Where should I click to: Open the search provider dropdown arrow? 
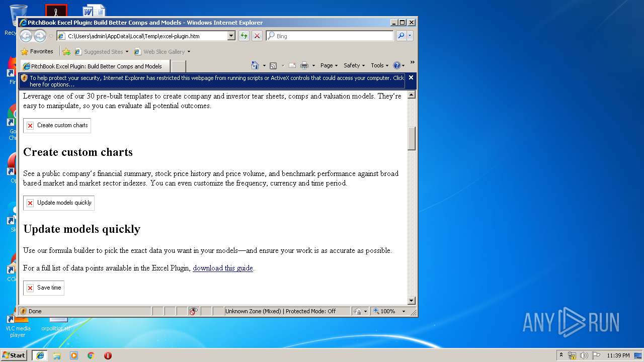410,36
